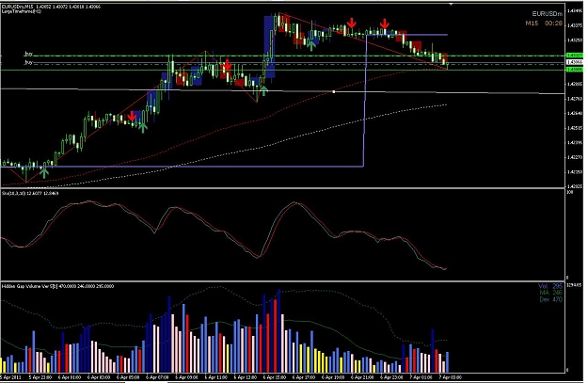The width and height of the screenshot is (588, 383).
Task: Click the 6 Apr 03:00 time label
Action: click(99, 377)
